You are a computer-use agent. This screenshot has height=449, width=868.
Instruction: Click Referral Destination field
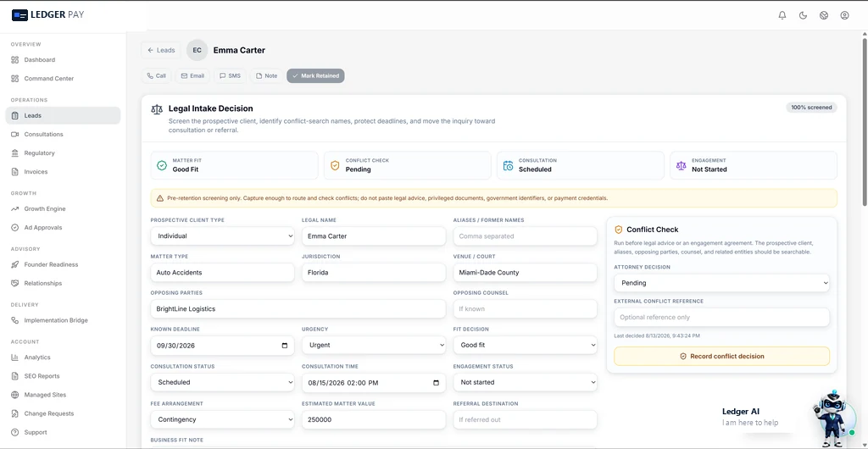click(x=525, y=419)
